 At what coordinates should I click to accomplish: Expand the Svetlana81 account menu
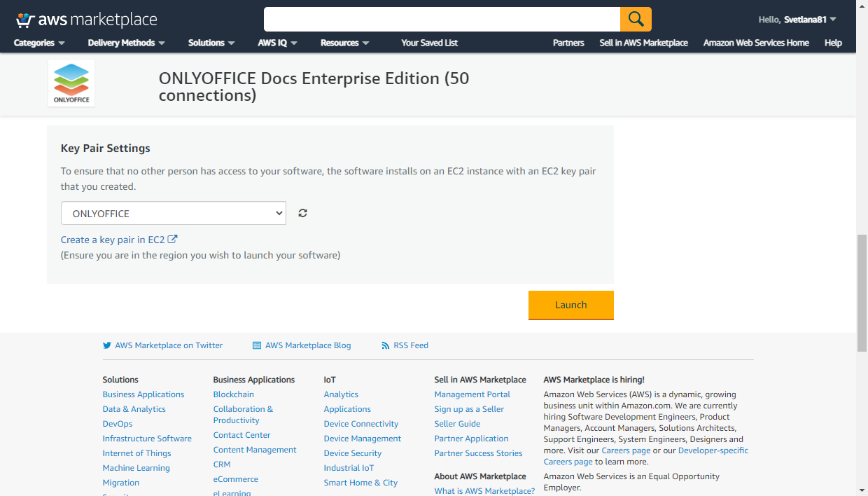tap(797, 20)
